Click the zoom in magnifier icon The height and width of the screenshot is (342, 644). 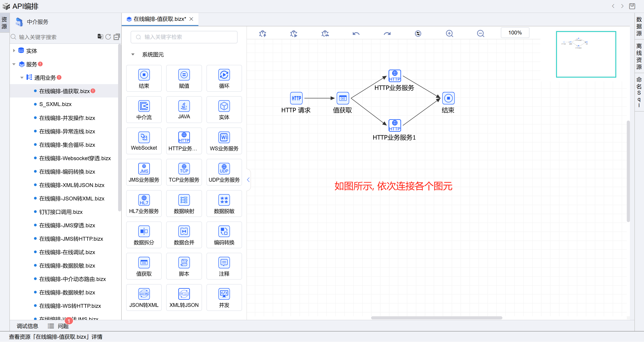pos(449,33)
